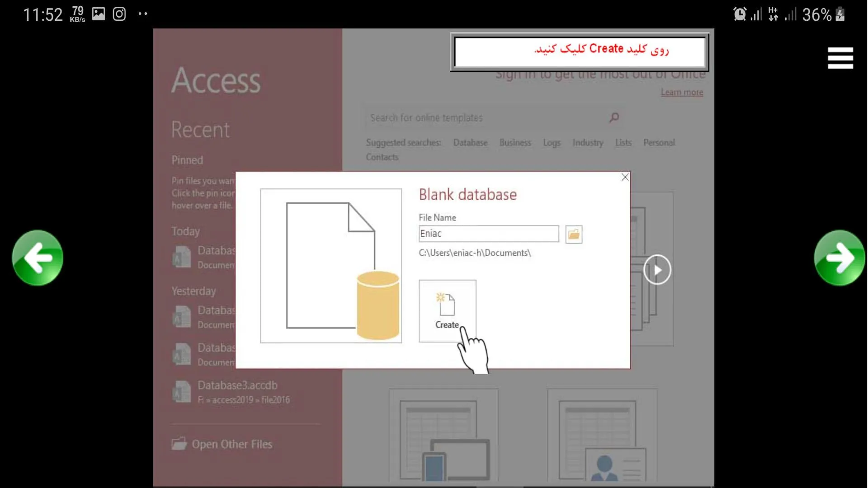Click the back navigation arrow button

point(37,258)
